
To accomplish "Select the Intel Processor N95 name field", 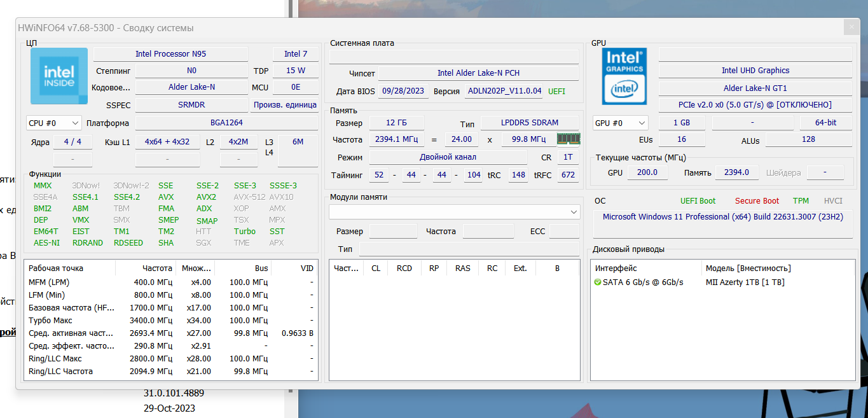I will (170, 54).
